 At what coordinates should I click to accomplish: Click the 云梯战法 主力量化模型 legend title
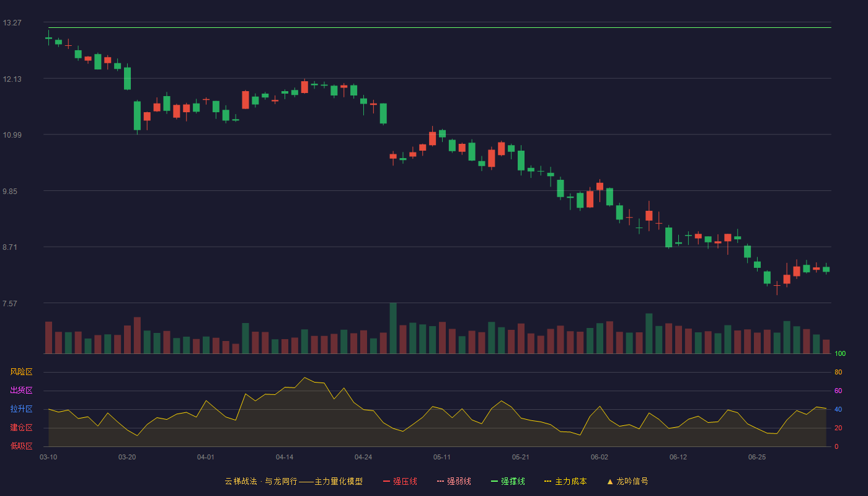pyautogui.click(x=293, y=481)
